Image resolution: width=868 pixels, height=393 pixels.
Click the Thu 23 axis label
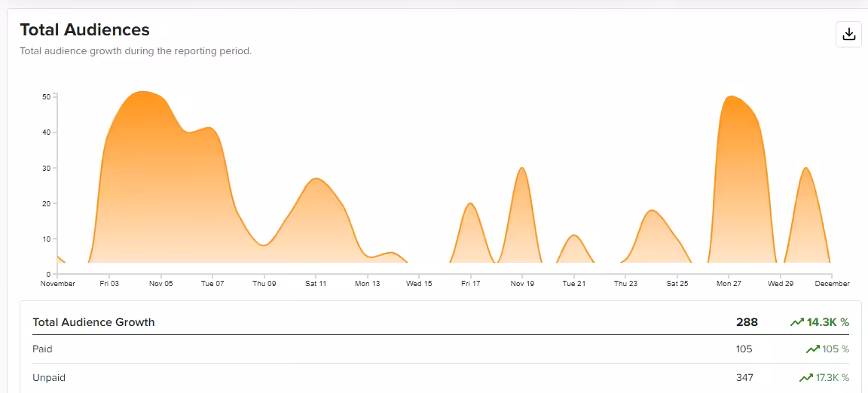pyautogui.click(x=625, y=283)
